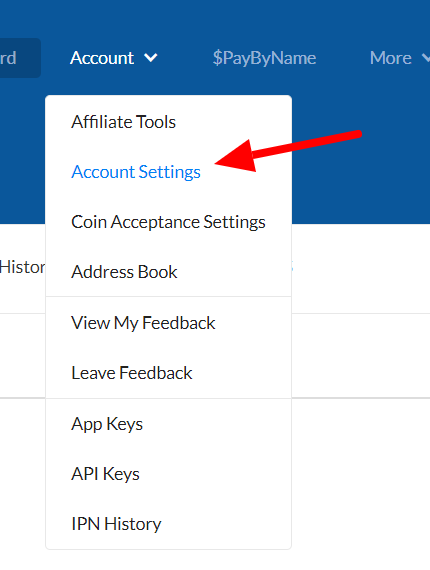430x570 pixels.
Task: Click the More label text in navbar
Action: click(391, 58)
